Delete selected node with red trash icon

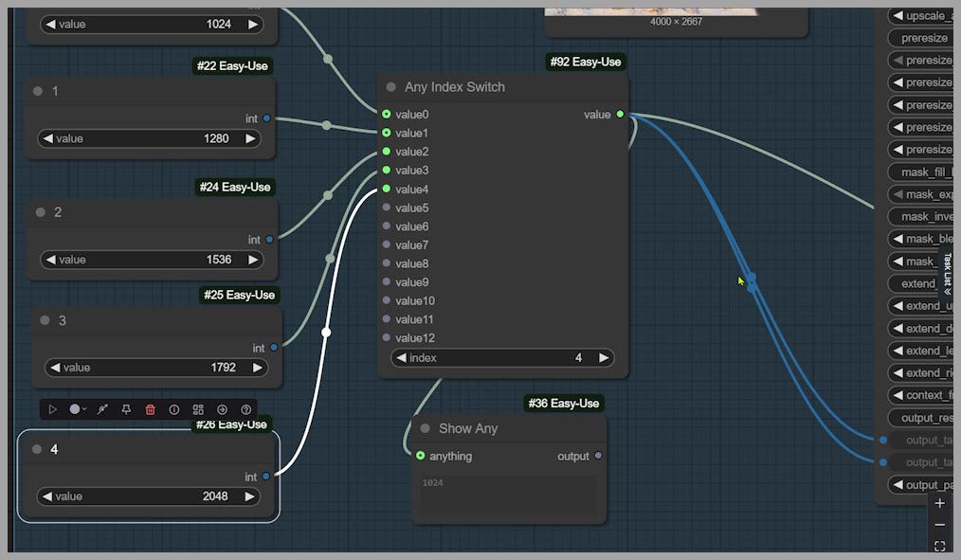point(150,409)
